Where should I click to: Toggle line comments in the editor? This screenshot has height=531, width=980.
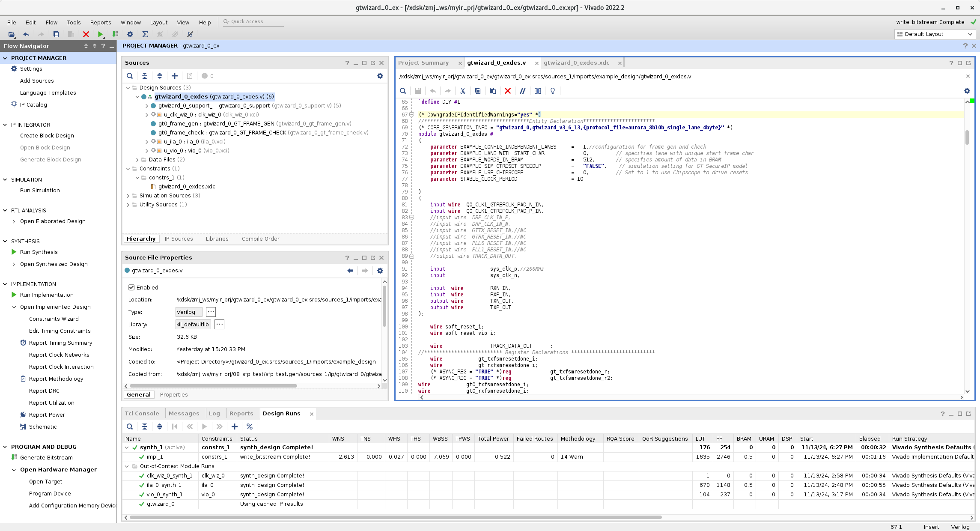(523, 91)
